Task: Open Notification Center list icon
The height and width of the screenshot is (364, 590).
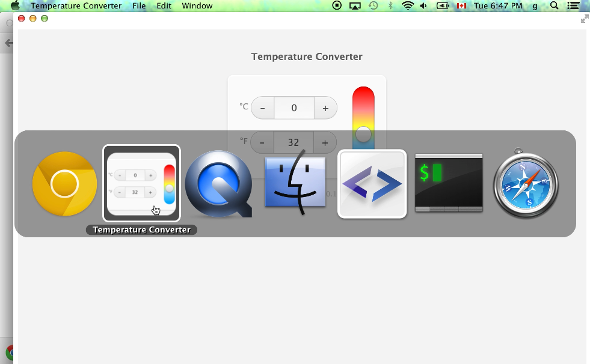Action: pos(573,5)
